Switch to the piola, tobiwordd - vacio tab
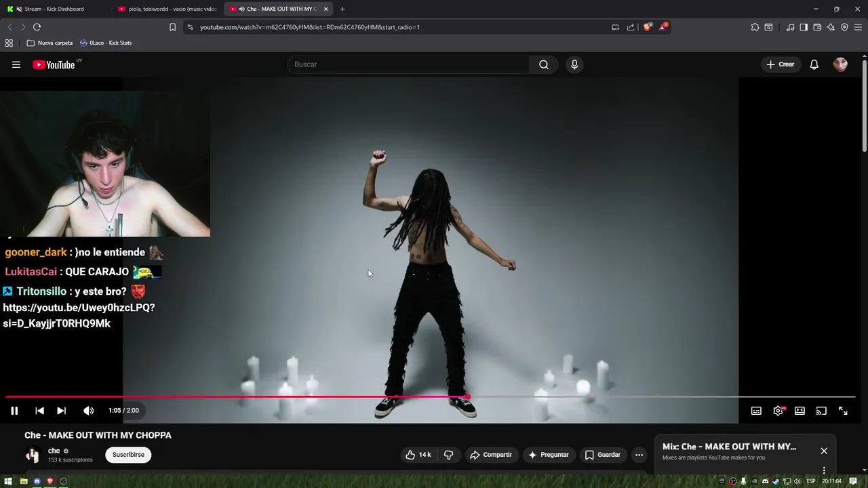 point(166,9)
